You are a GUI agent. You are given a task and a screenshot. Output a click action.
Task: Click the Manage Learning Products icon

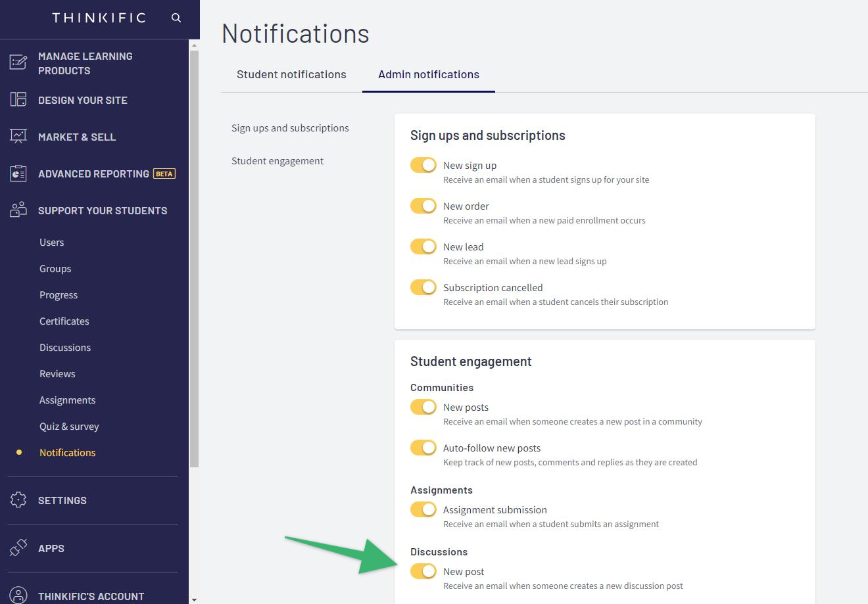tap(18, 63)
